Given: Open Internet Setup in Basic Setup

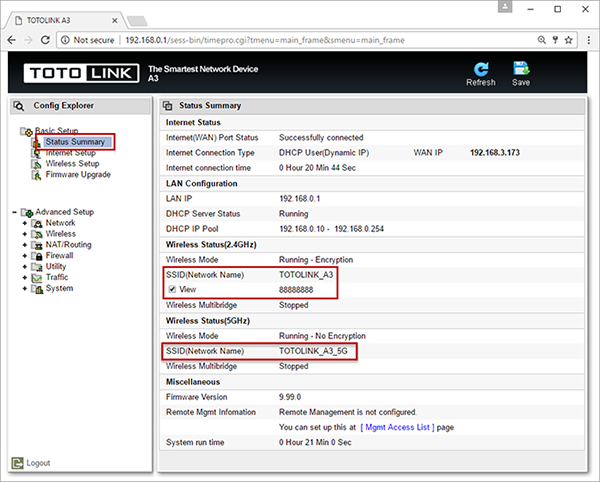Looking at the screenshot, I should click(x=70, y=153).
